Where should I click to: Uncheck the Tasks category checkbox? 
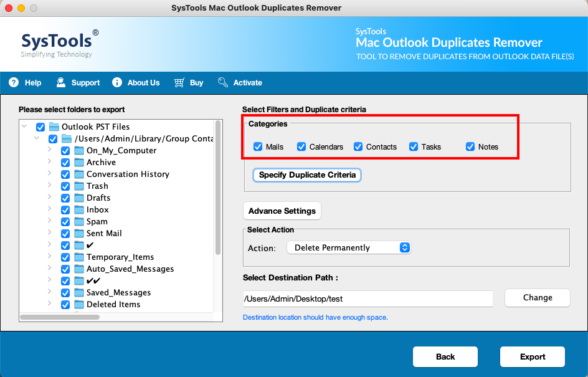click(414, 146)
